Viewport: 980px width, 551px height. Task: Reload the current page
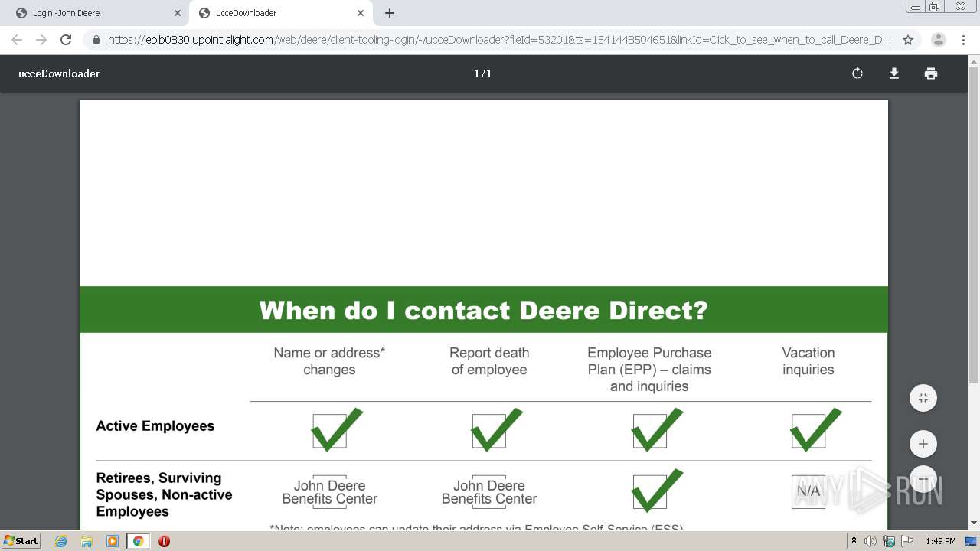66,40
